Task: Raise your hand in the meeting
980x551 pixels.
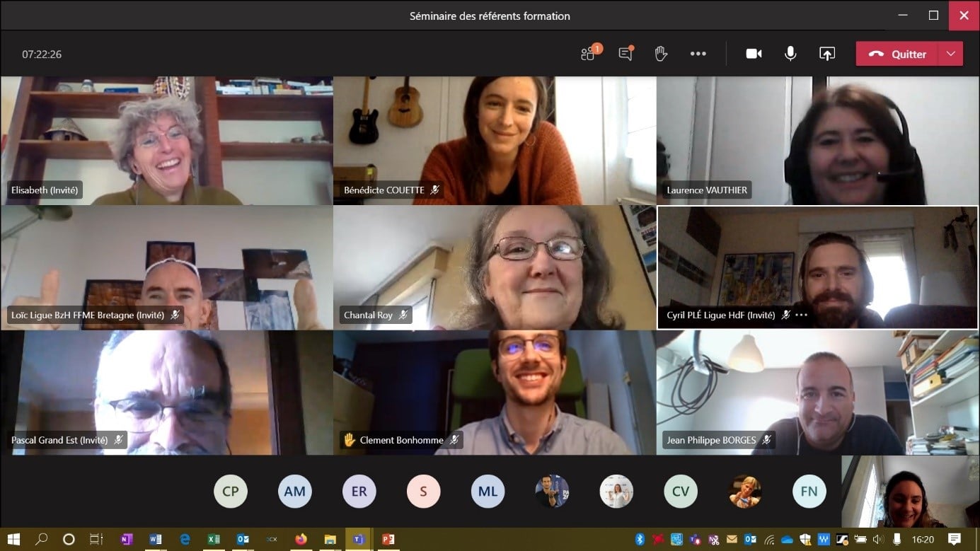Action: click(661, 54)
